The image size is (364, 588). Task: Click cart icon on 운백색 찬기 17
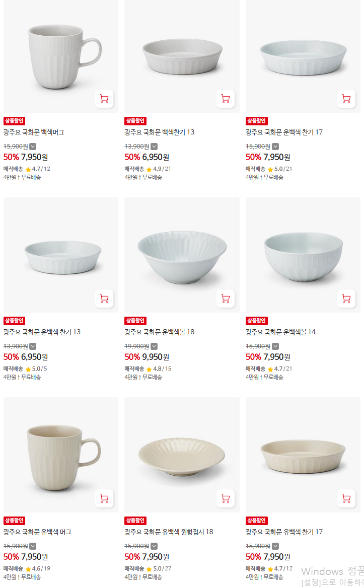click(x=346, y=99)
